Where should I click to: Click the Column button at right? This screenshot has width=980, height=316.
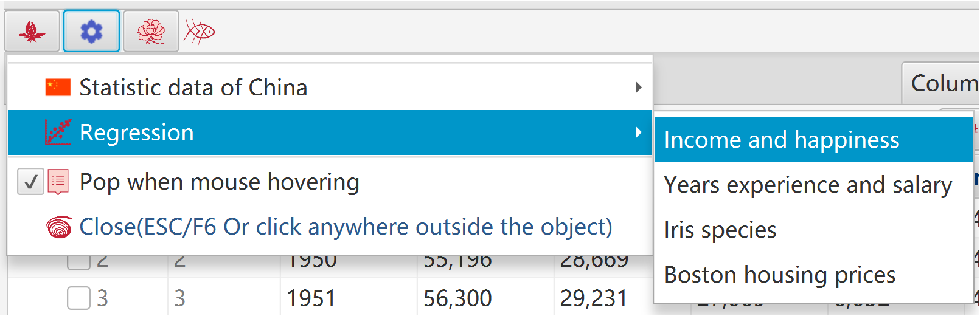(941, 83)
